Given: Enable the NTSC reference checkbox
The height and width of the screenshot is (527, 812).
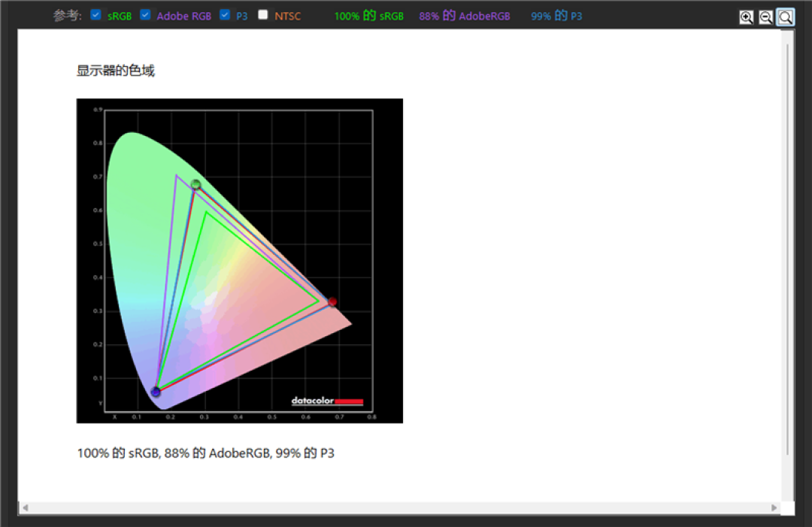Looking at the screenshot, I should click(263, 15).
